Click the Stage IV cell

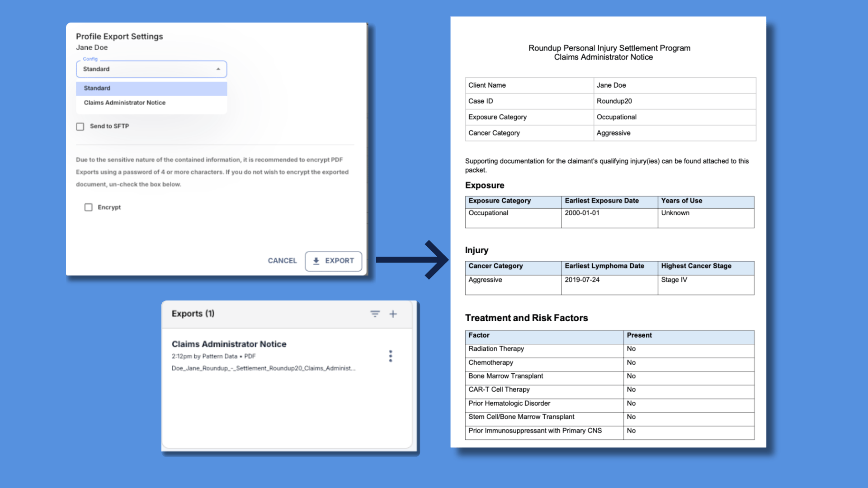pyautogui.click(x=706, y=285)
